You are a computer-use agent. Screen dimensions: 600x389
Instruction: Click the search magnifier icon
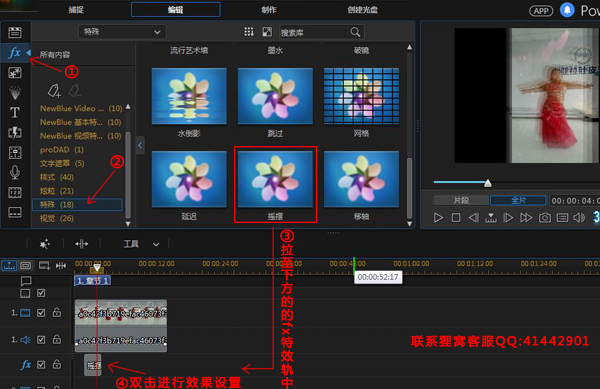[355, 32]
